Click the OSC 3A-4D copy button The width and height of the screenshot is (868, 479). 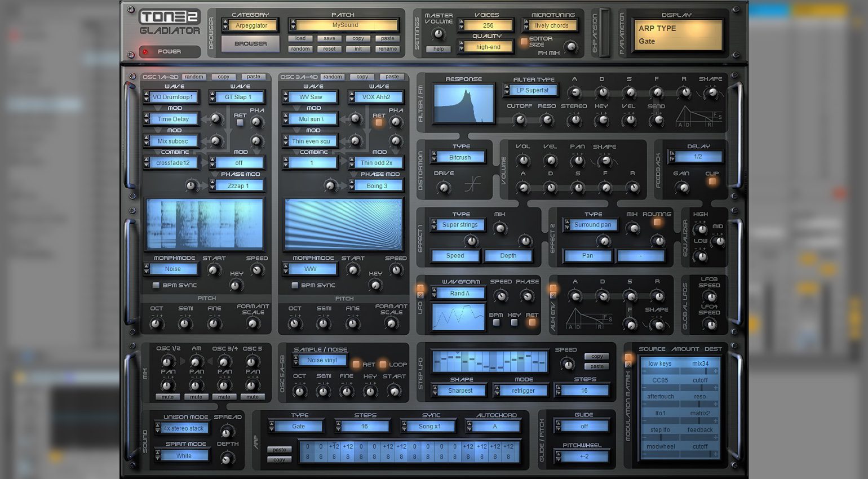click(362, 77)
